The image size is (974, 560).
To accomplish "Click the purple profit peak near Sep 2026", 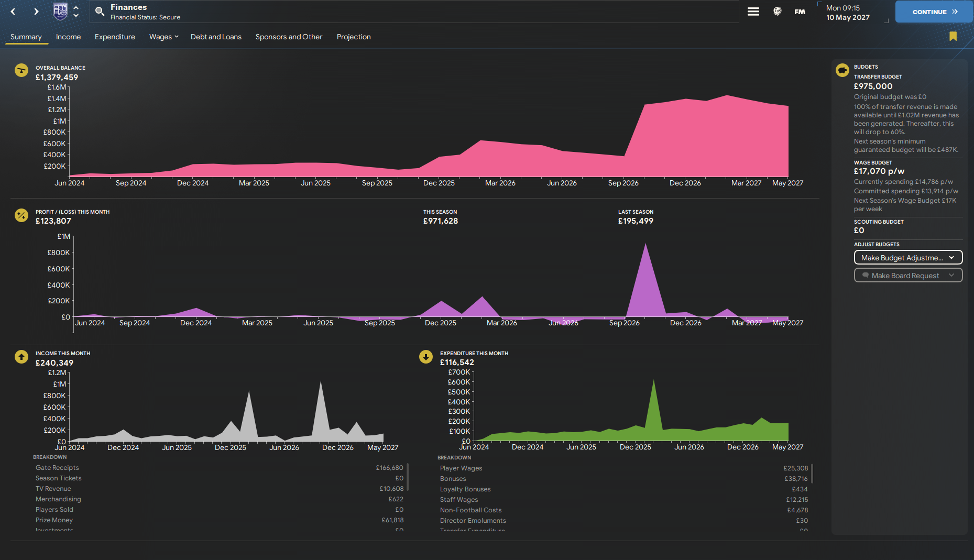I will pyautogui.click(x=645, y=280).
